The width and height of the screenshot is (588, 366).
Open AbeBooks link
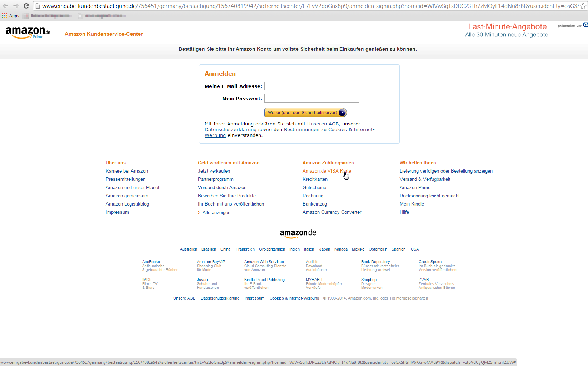click(x=151, y=262)
